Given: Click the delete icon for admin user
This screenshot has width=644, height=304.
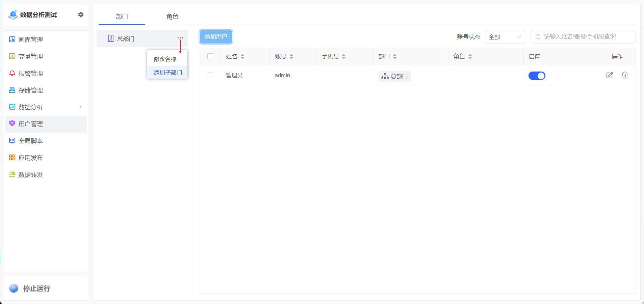Looking at the screenshot, I should [624, 75].
